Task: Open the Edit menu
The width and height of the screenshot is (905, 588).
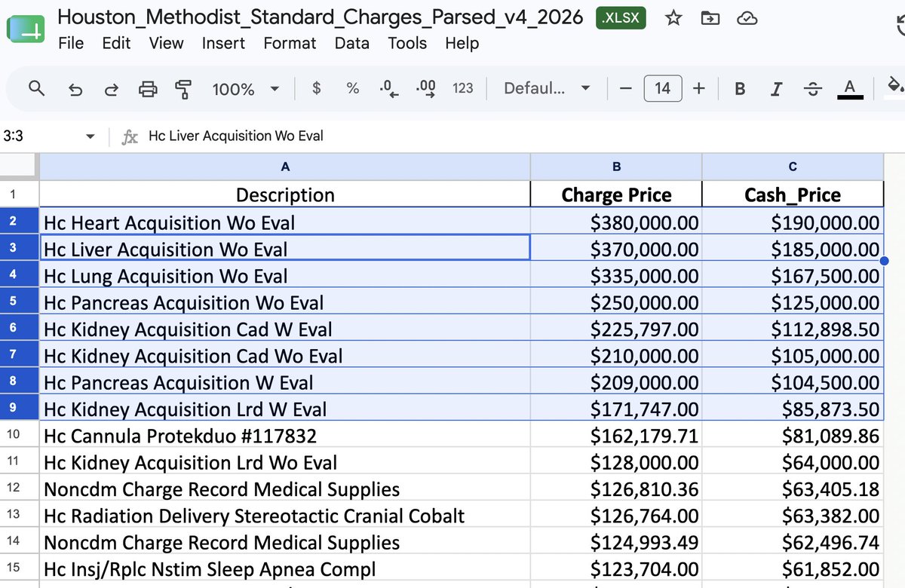Action: (116, 43)
